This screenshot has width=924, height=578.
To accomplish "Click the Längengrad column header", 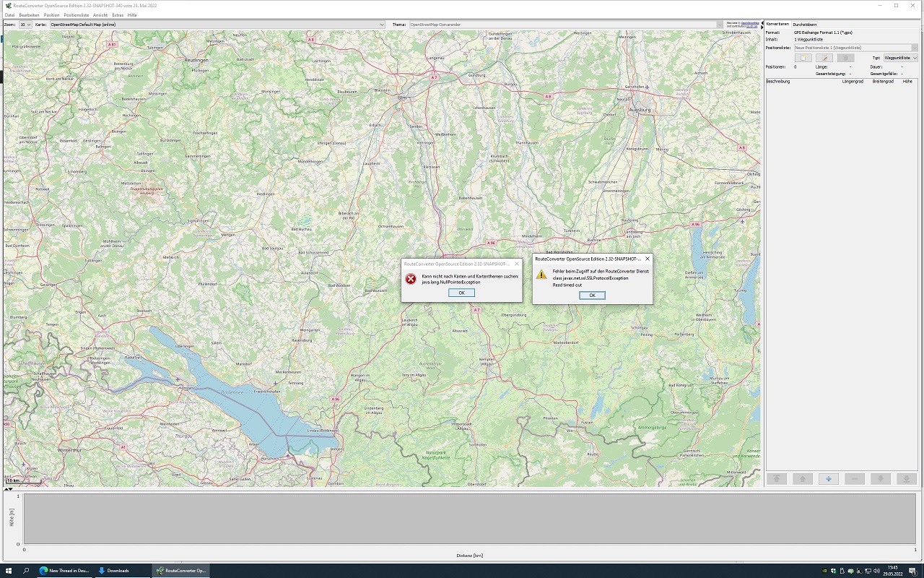I will 852,82.
